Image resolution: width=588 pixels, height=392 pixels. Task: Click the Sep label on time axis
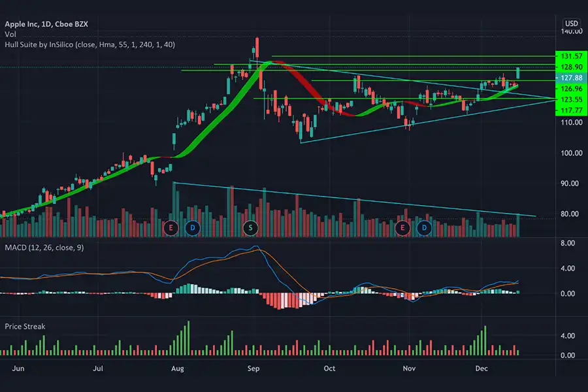coord(253,368)
